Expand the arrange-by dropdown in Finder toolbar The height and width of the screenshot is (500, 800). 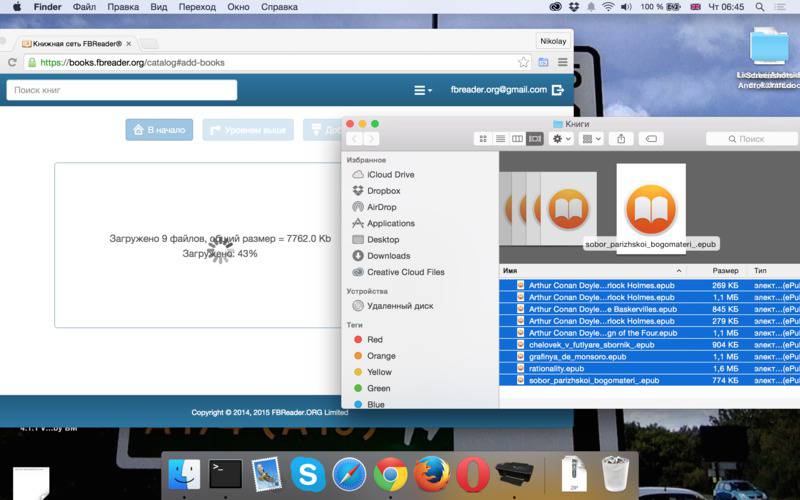click(x=591, y=139)
